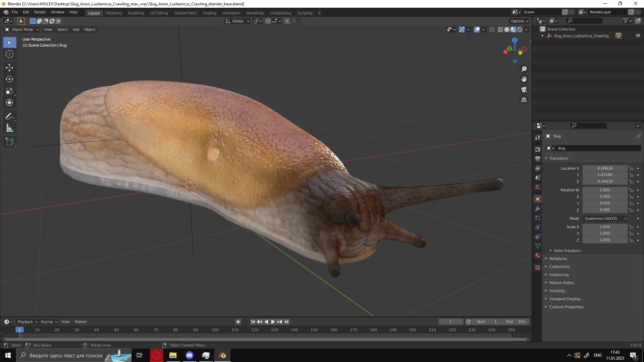Viewport: 644px width, 362px height.
Task: Open the Particles properties tab
Action: pyautogui.click(x=538, y=218)
